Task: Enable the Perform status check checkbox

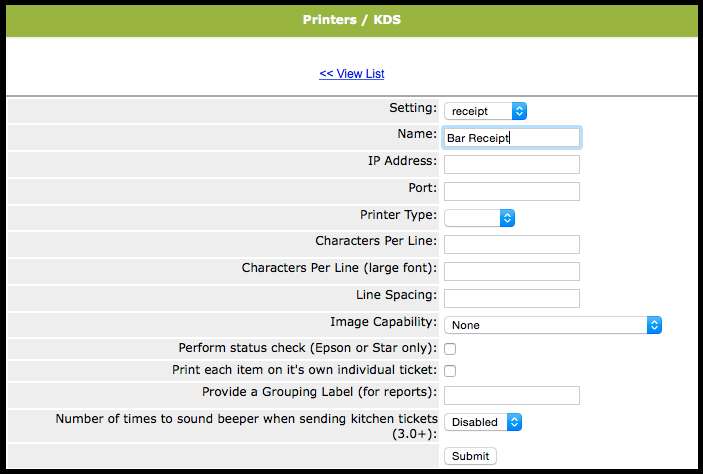Action: tap(450, 349)
